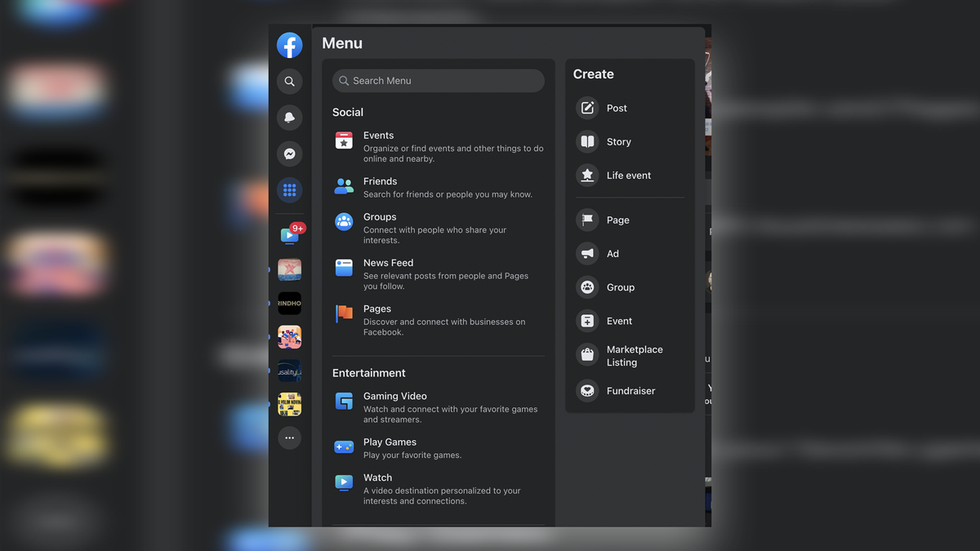Open Messenger from the sidebar icon

point(289,153)
